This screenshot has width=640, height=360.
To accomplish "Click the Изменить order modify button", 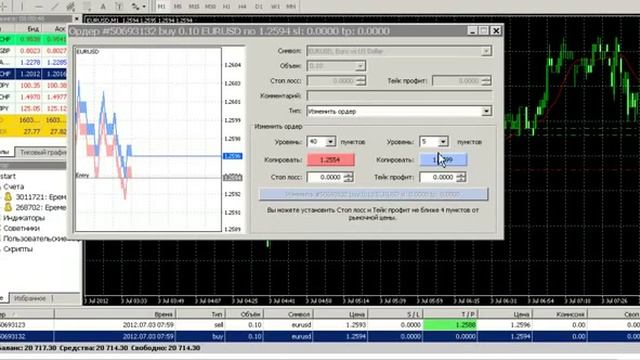I will click(x=373, y=194).
